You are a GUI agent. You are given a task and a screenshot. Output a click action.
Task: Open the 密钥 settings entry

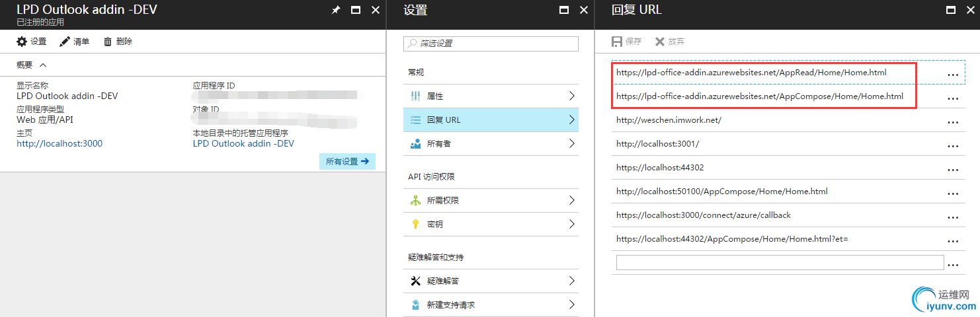pos(491,224)
